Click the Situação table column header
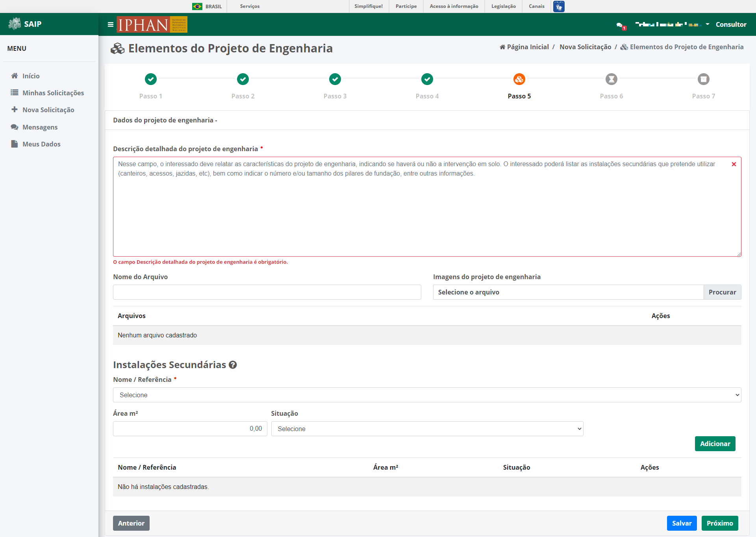This screenshot has height=537, width=756. point(516,467)
